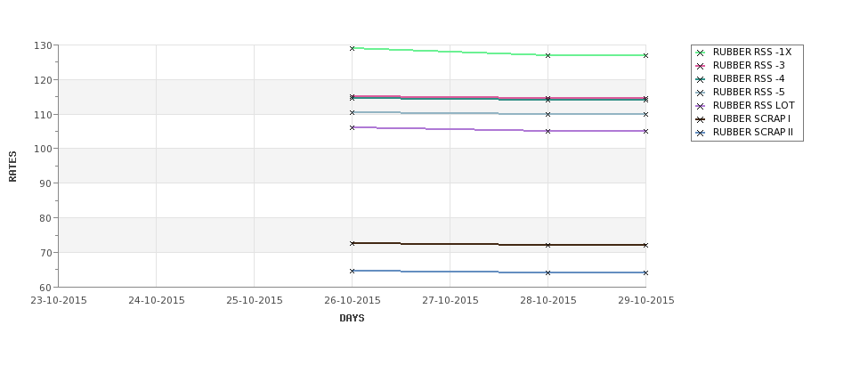Click the DAYS axis title
This screenshot has height=382, width=868.
coord(352,319)
